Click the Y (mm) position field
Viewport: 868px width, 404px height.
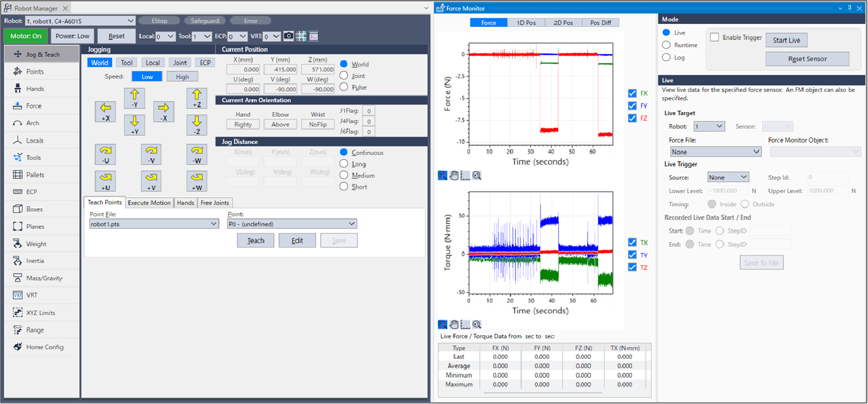(280, 70)
